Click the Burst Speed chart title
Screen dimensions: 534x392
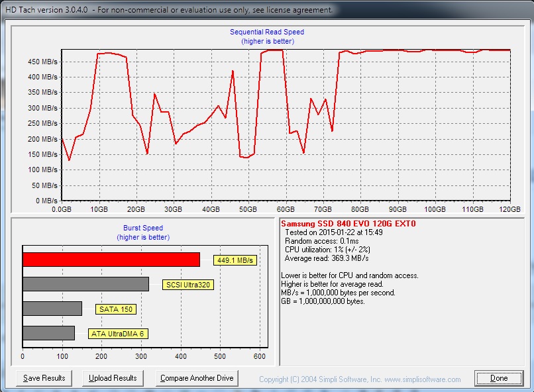click(144, 228)
